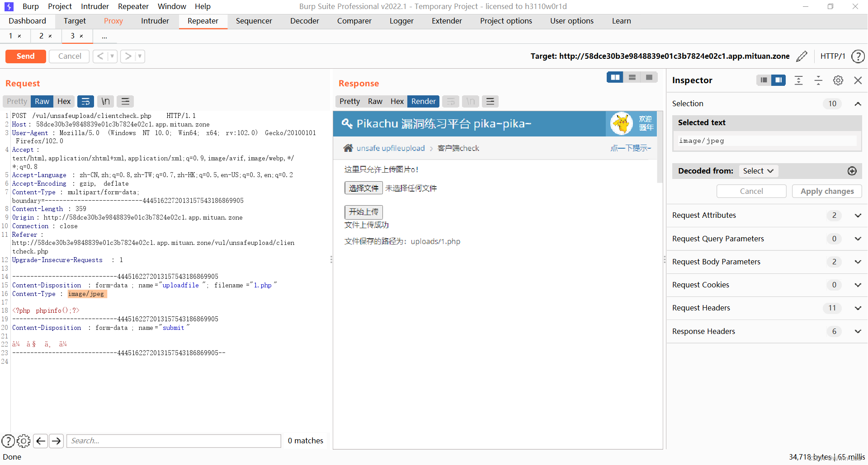Go to next search match arrow
Viewport: 868px width, 465px height.
56,441
